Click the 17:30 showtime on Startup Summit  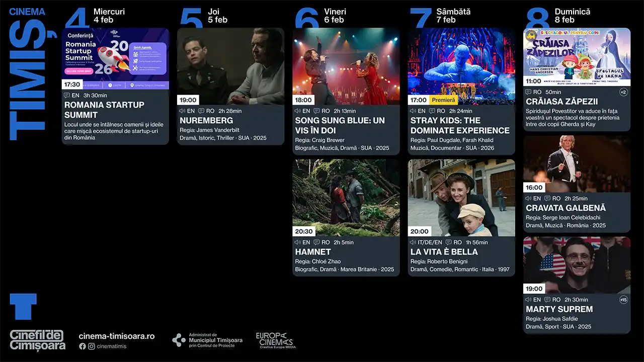72,84
